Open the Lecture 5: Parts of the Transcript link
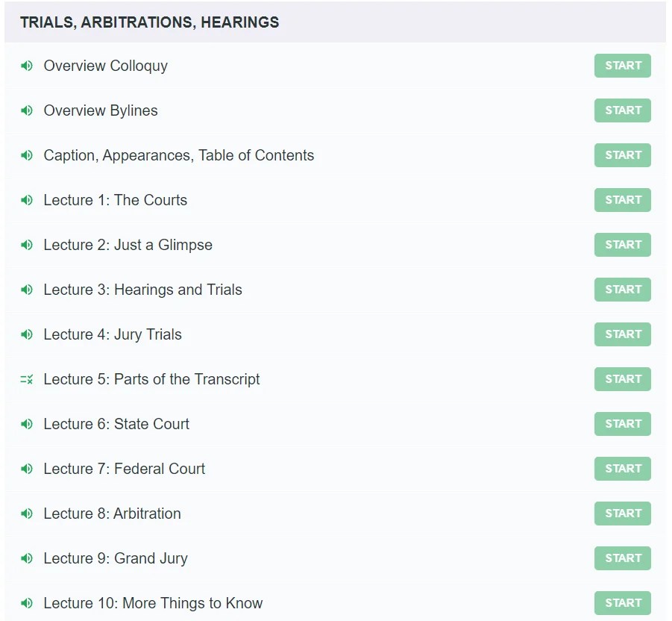The width and height of the screenshot is (672, 621). [x=151, y=379]
